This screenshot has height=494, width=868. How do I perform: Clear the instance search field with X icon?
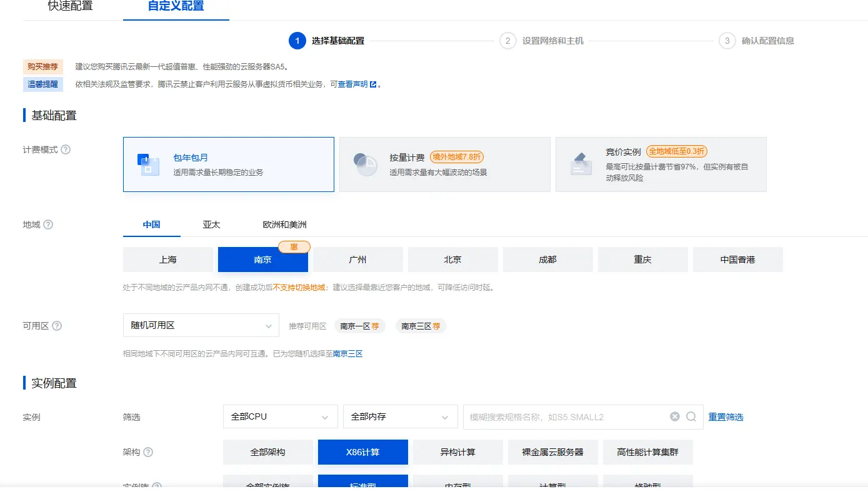click(x=675, y=416)
